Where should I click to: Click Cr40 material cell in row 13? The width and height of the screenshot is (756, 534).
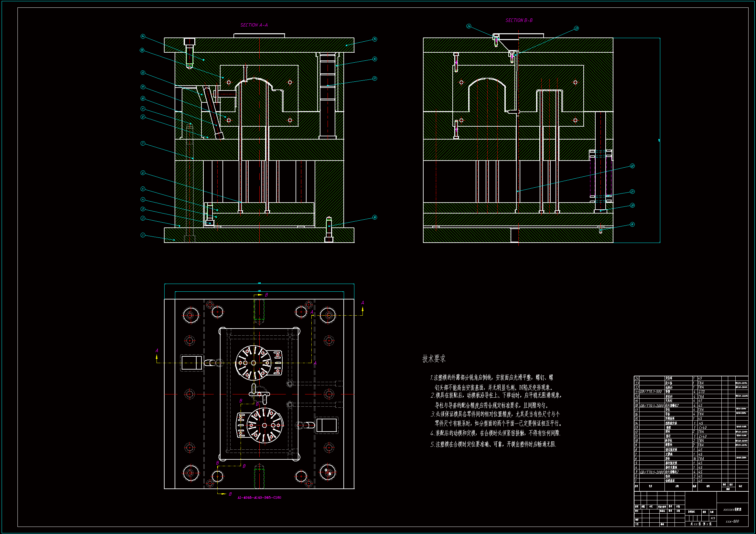coord(703,427)
